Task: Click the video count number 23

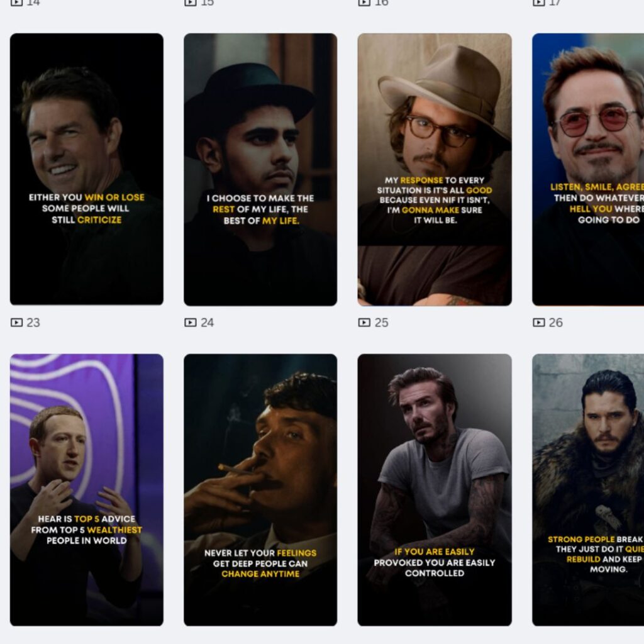Action: [33, 323]
